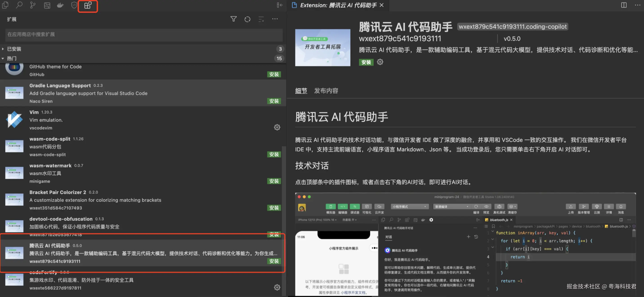
Task: Refresh the extensions list
Action: pyautogui.click(x=247, y=19)
